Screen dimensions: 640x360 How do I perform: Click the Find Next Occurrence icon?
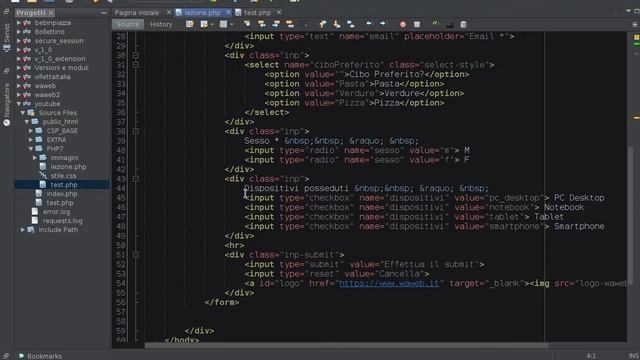point(276,24)
